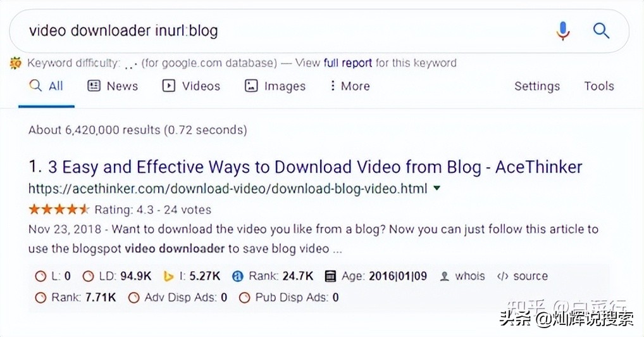This screenshot has width=644, height=337.
Task: Click the Age calendar icon
Action: [330, 276]
